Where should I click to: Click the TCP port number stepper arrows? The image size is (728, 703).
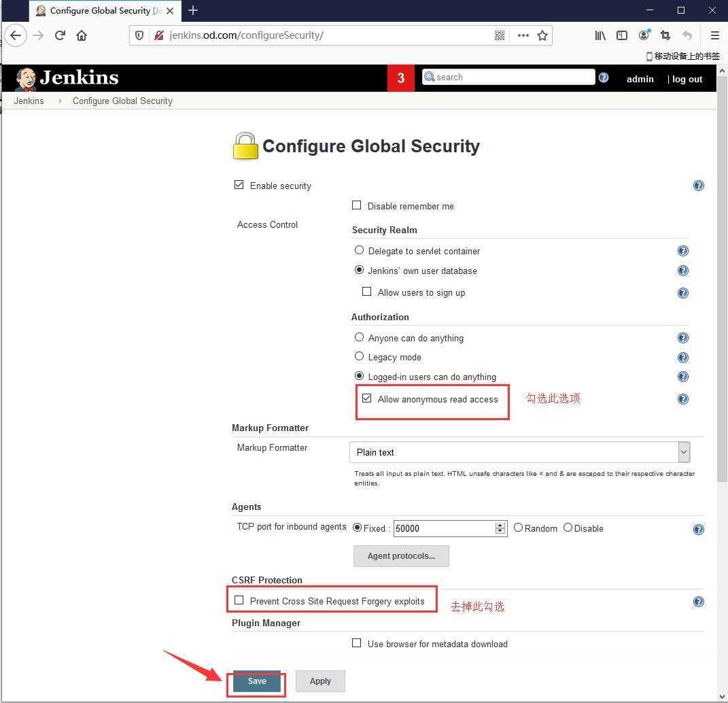point(500,528)
